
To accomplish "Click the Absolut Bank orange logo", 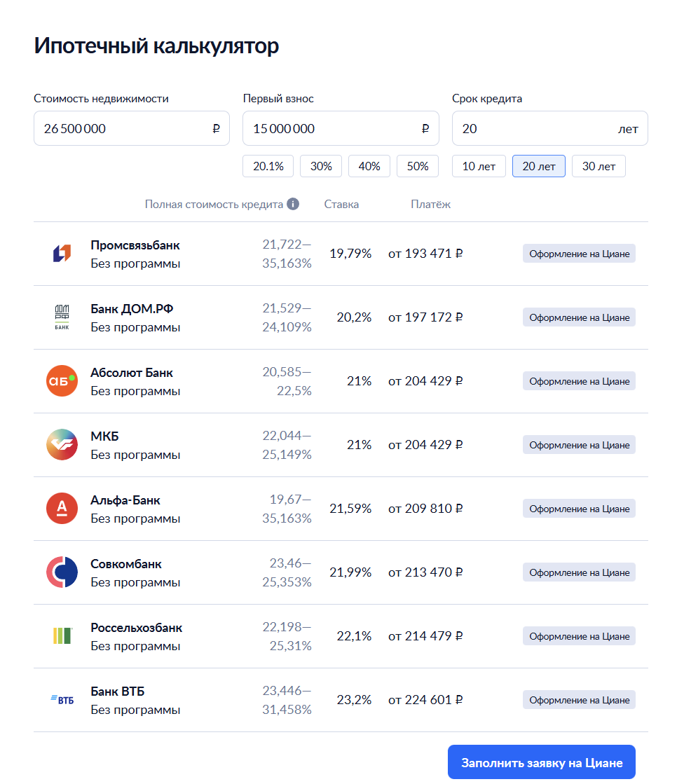I will [62, 381].
